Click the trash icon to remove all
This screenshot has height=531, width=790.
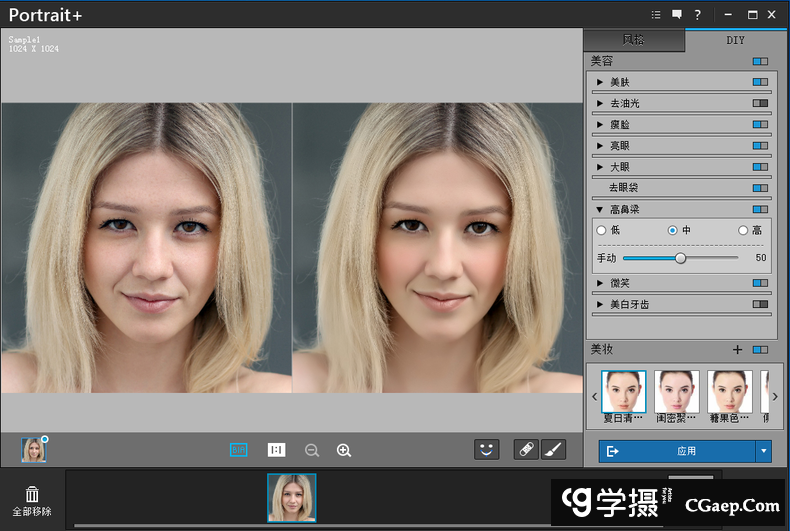32,494
